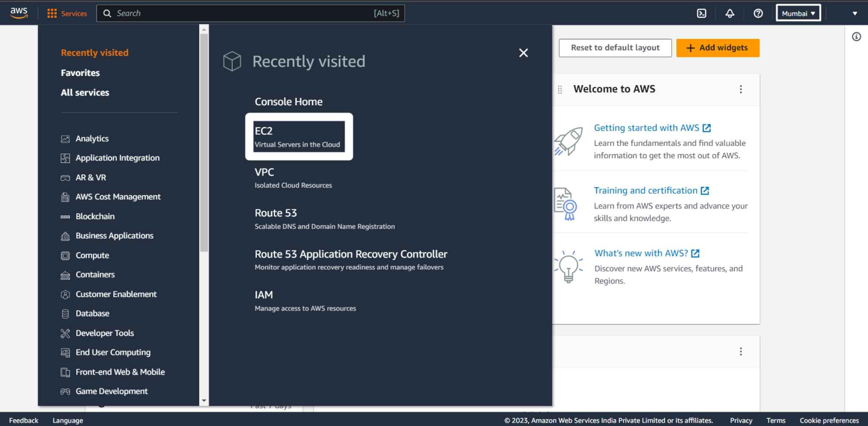
Task: Click the rocket Getting started icon
Action: tap(568, 141)
